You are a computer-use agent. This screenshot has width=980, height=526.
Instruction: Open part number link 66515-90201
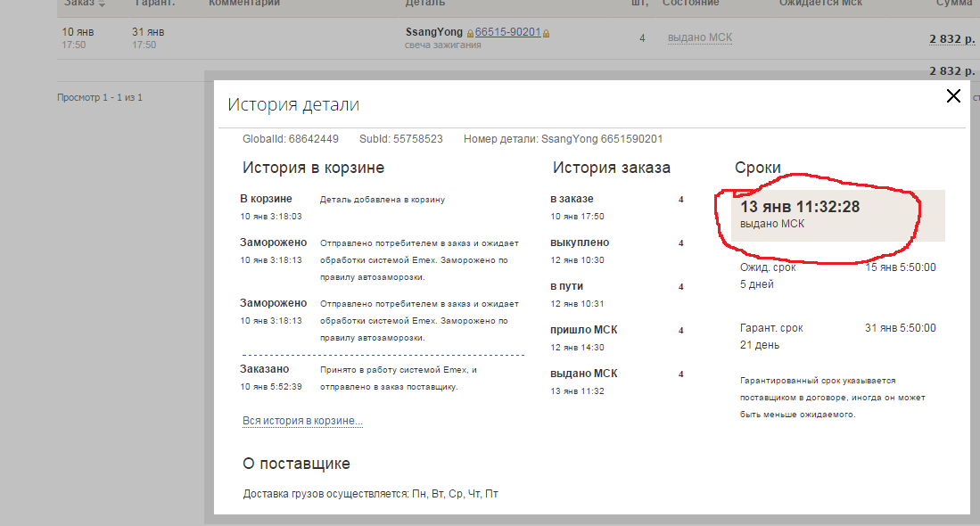coord(507,32)
